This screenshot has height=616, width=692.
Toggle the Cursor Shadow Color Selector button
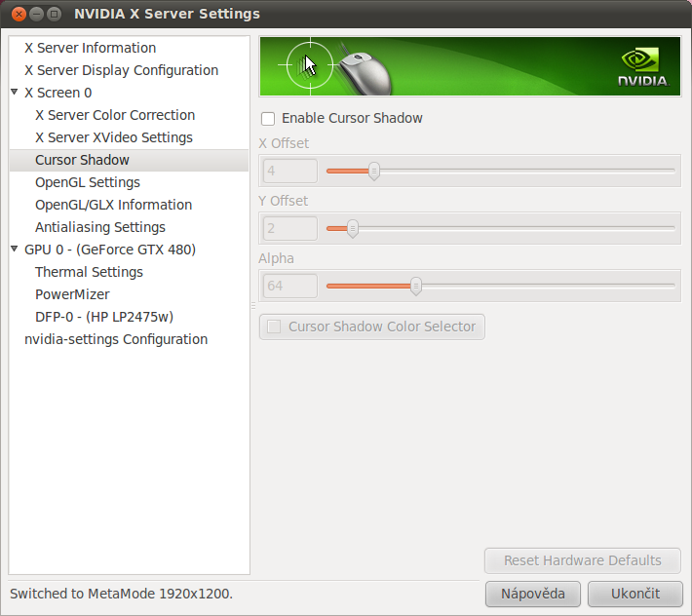(x=372, y=327)
